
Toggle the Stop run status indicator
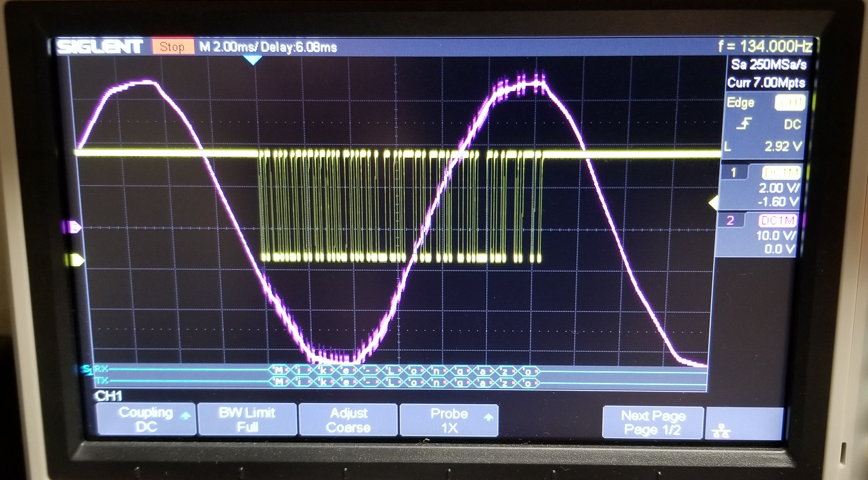(x=173, y=47)
